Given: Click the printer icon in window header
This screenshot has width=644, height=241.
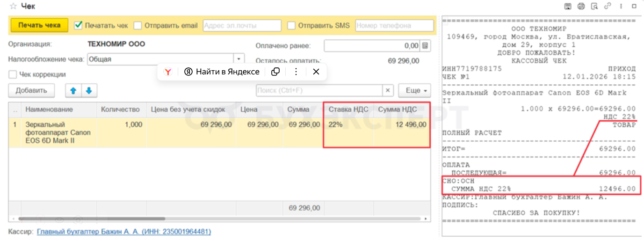Looking at the screenshot, I should [581, 6].
